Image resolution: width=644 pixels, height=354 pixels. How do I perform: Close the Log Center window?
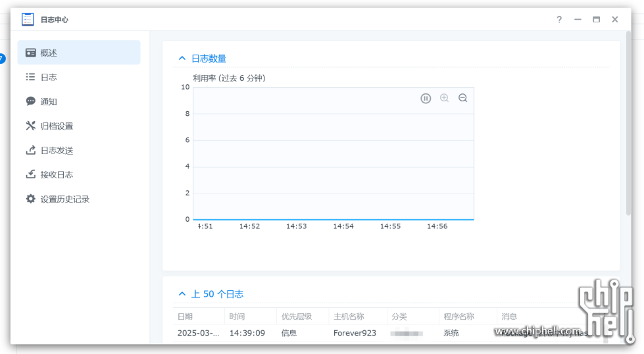tap(615, 19)
